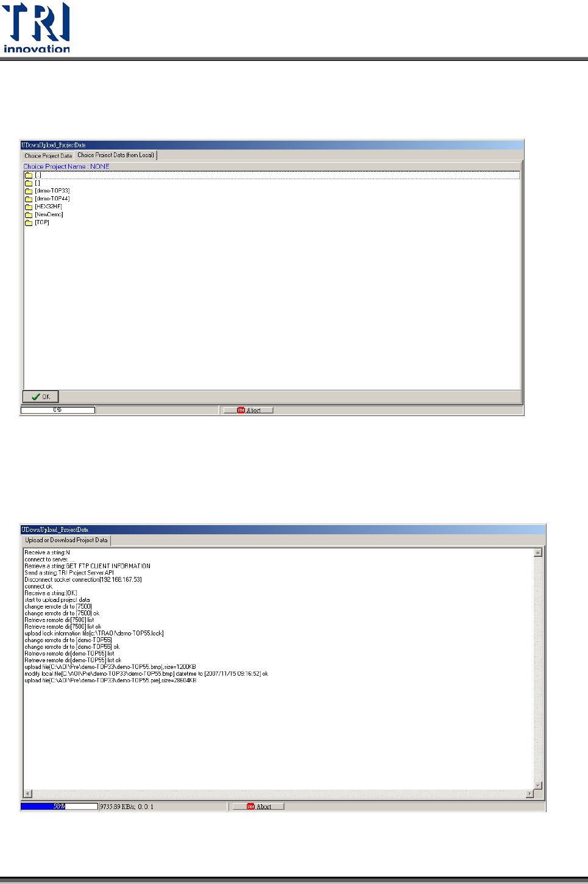Click the 'Choice Project Name : NONE' label
This screenshot has height=884, width=588.
pyautogui.click(x=66, y=166)
